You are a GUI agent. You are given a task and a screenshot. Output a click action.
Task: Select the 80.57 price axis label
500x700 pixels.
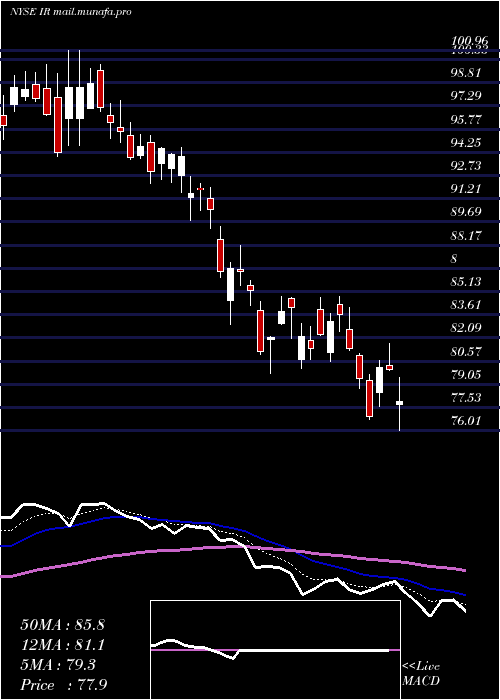466,351
